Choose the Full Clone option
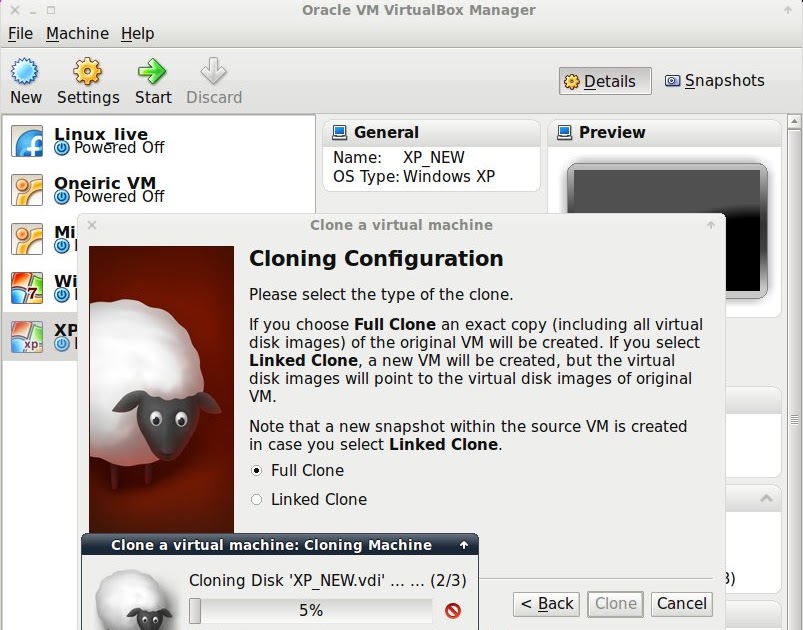This screenshot has height=630, width=803. [258, 470]
